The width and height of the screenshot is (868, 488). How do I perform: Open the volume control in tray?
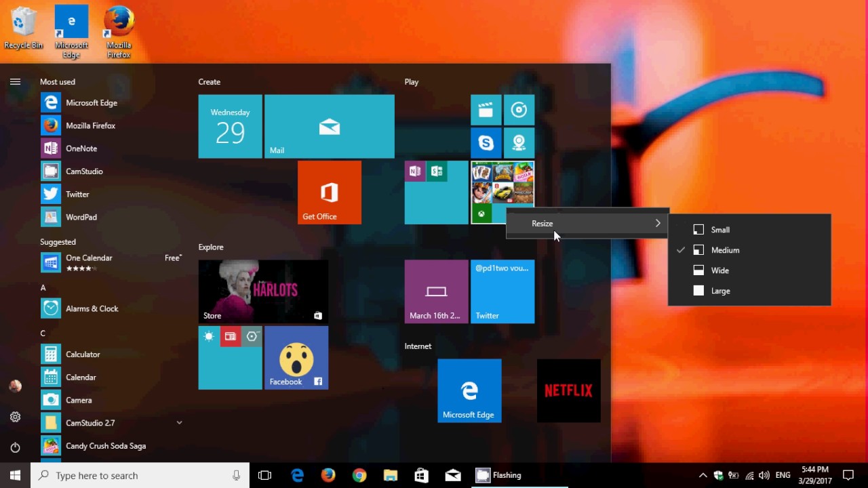(764, 476)
